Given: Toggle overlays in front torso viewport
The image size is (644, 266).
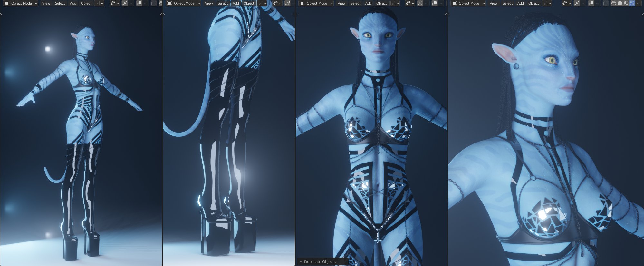Looking at the screenshot, I should [435, 3].
